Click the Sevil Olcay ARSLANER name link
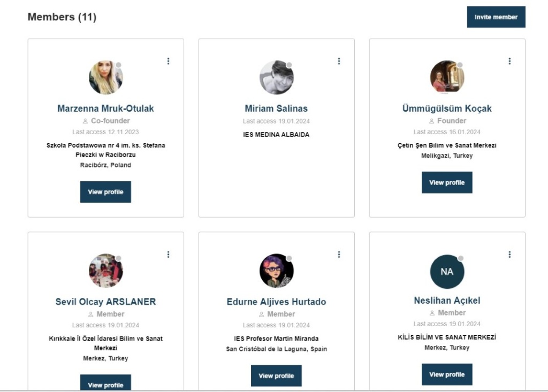The height and width of the screenshot is (392, 548). [x=105, y=302]
